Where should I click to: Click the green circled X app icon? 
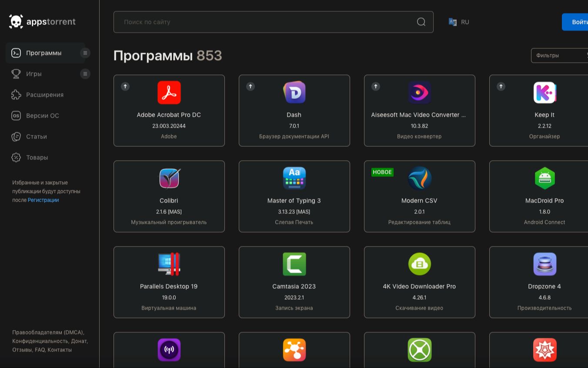(419, 350)
